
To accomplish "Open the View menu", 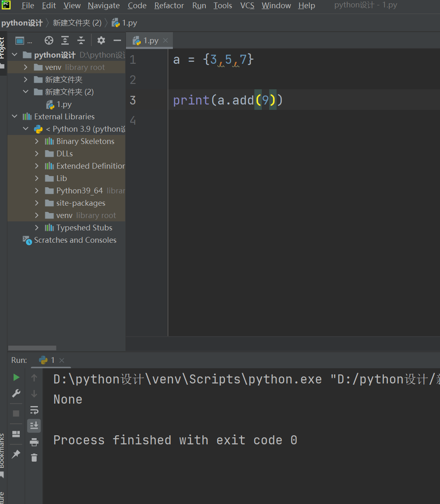I will point(72,6).
